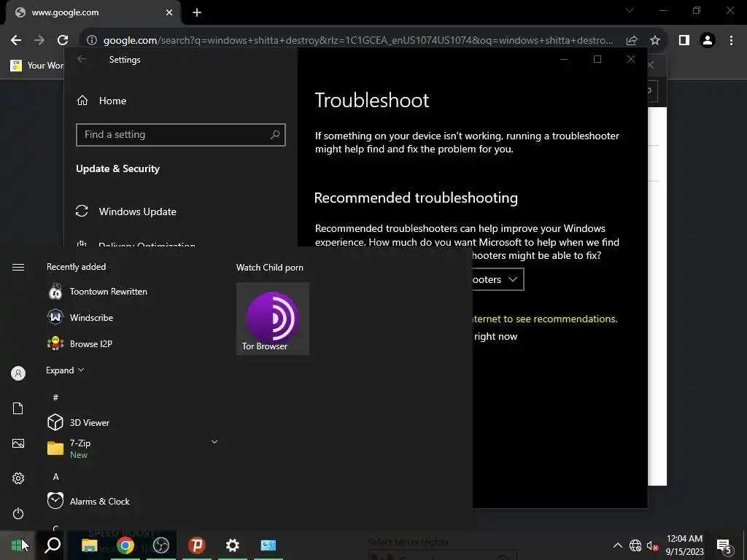Open the orange P app on taskbar
This screenshot has height=560, width=747.
[197, 545]
